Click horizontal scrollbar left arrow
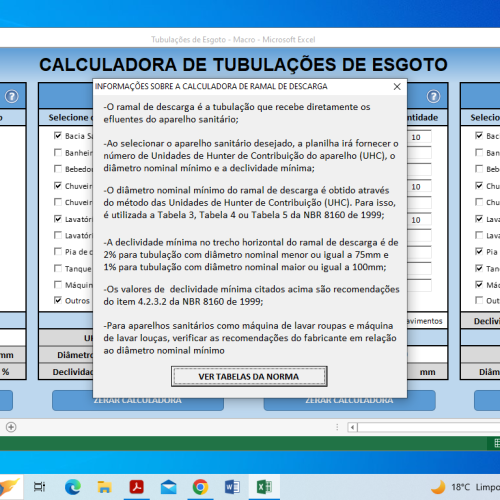This screenshot has width=500, height=500. coord(352,427)
